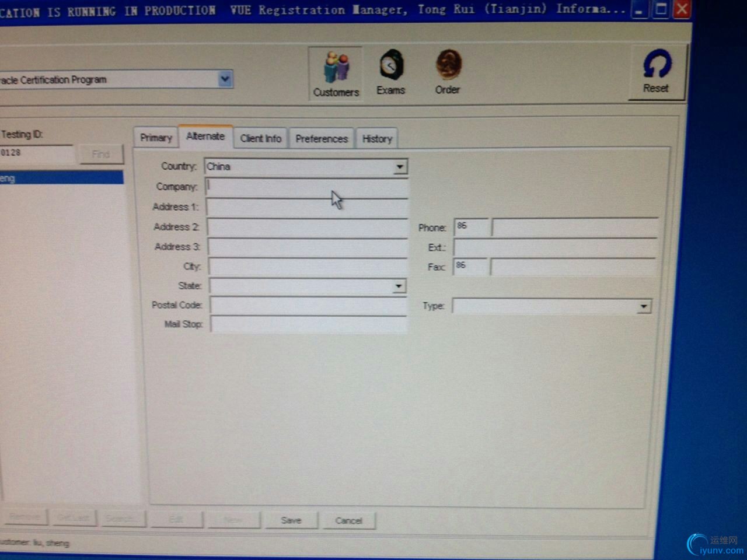
Task: Go to the Preferences tab
Action: click(x=322, y=139)
